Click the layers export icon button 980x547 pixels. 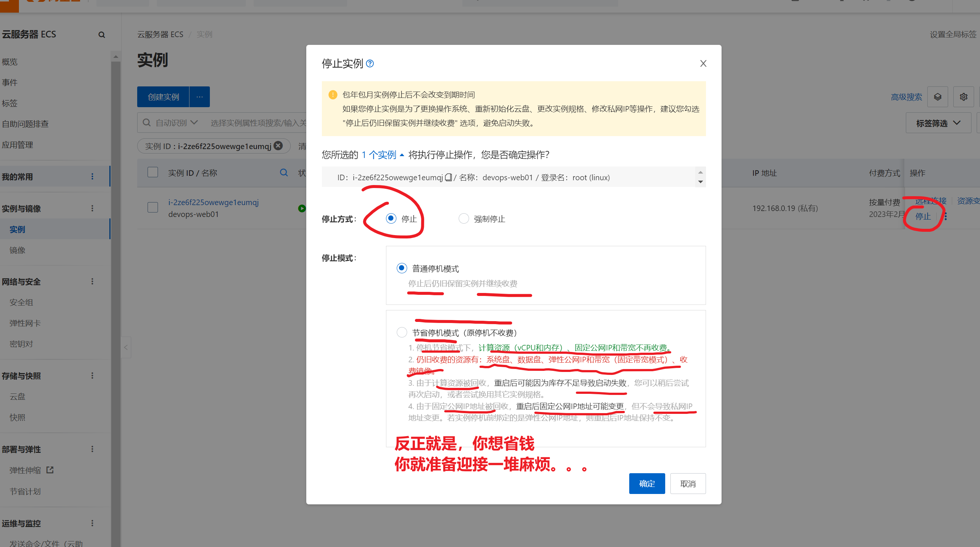[x=937, y=97]
